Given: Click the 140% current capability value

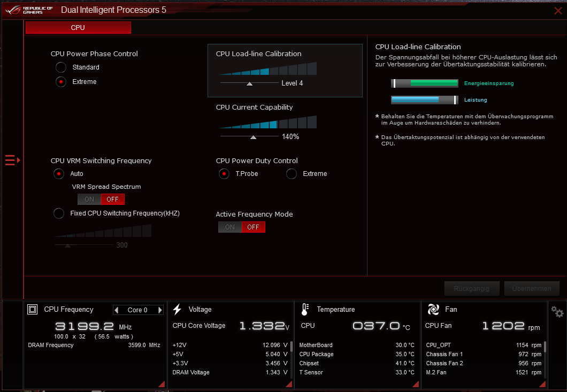Looking at the screenshot, I should coord(291,137).
